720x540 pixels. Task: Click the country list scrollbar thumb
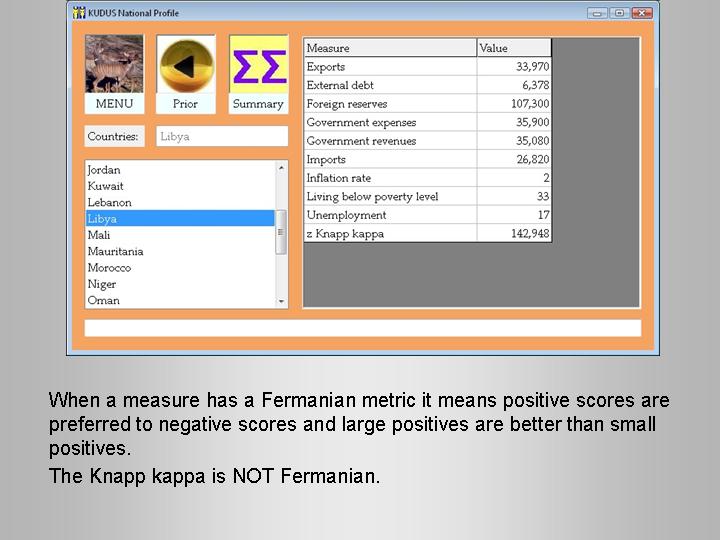(x=281, y=231)
